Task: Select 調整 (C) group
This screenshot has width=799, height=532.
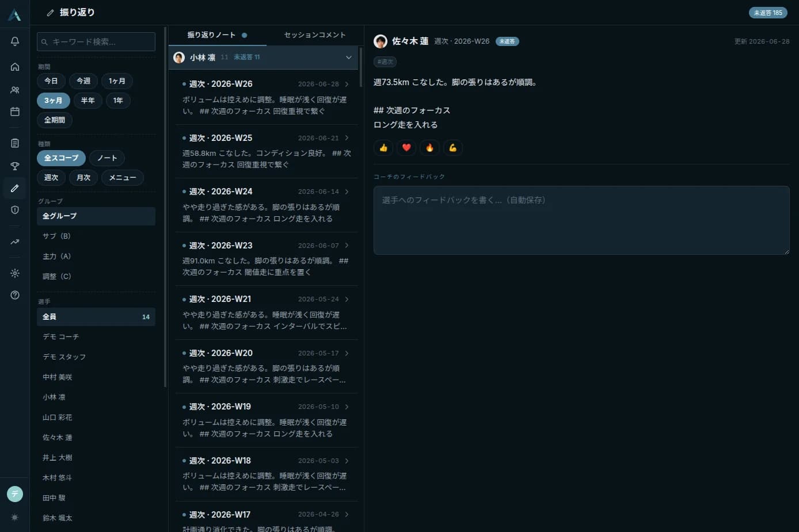Action: [96, 277]
